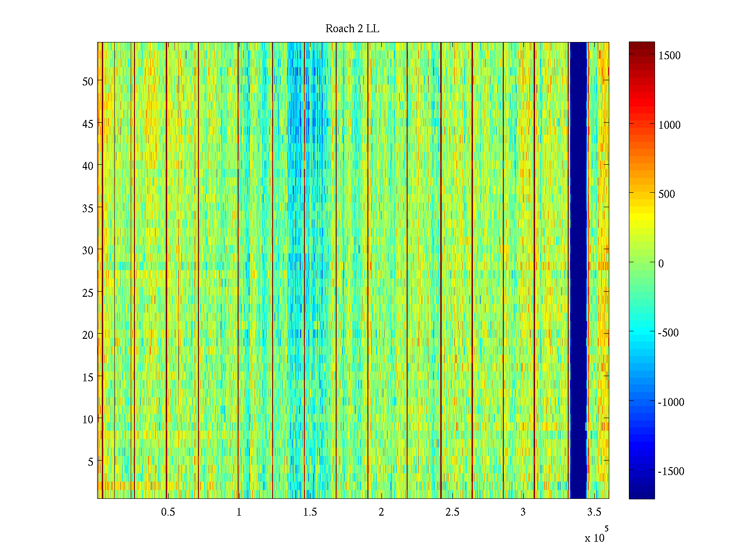Image resolution: width=747 pixels, height=560 pixels.
Task: Click the dark blue vertical band in heatmap
Action: (x=578, y=271)
